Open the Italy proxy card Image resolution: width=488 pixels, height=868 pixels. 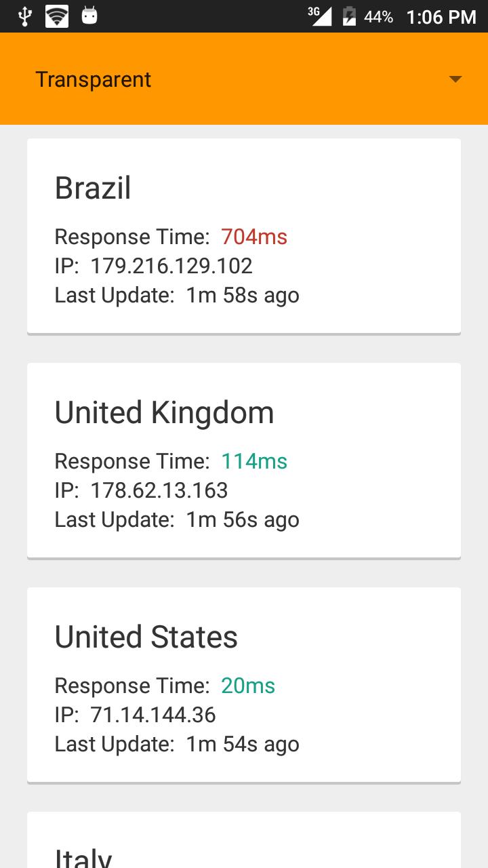(244, 840)
